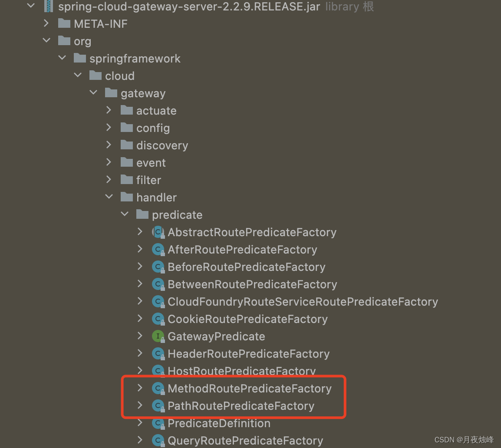The width and height of the screenshot is (501, 448).
Task: Select the BetweenRoutePredicateFactory class entry
Action: (x=252, y=284)
